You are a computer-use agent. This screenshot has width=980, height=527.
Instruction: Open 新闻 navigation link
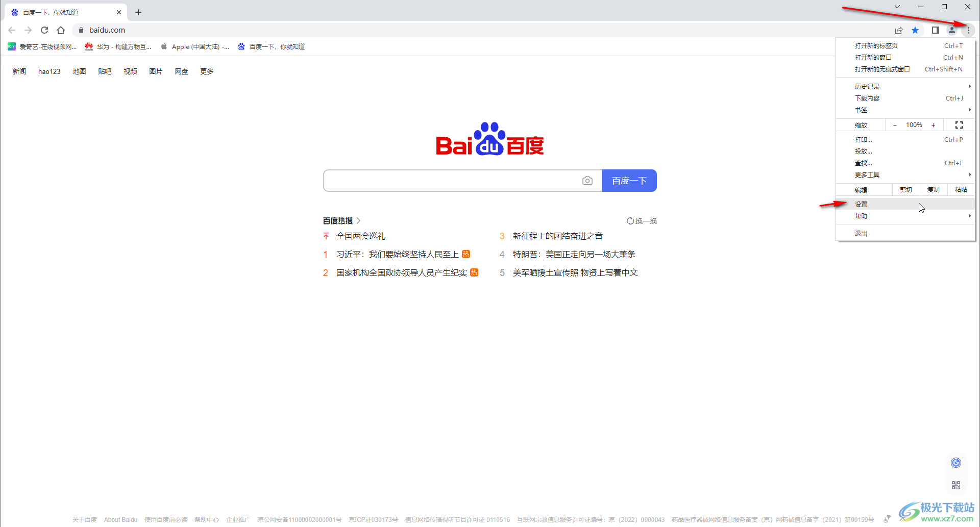(x=19, y=71)
